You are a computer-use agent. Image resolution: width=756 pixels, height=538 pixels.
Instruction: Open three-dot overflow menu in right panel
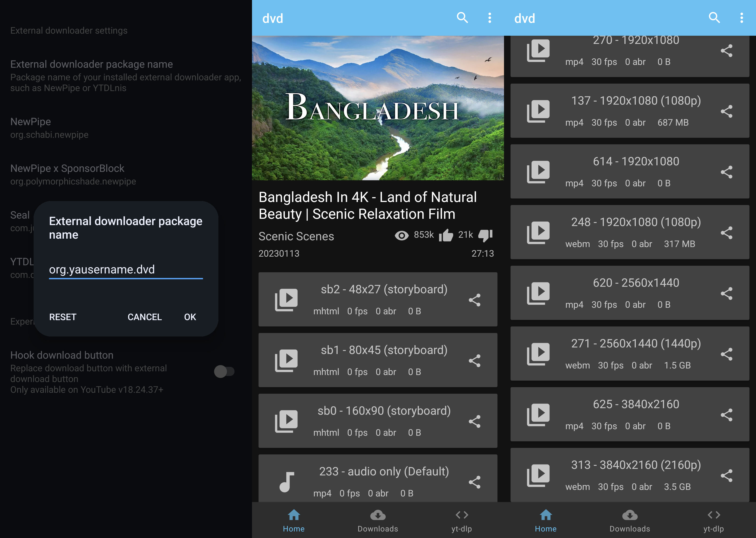[742, 18]
